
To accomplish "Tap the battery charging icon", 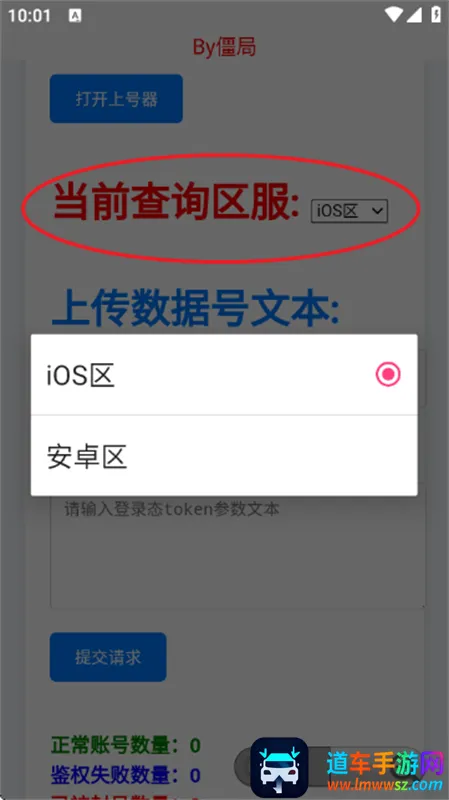I will pyautogui.click(x=436, y=14).
